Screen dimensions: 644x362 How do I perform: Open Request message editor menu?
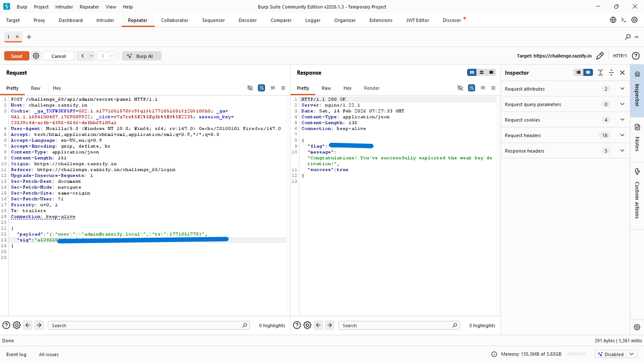pos(283,88)
